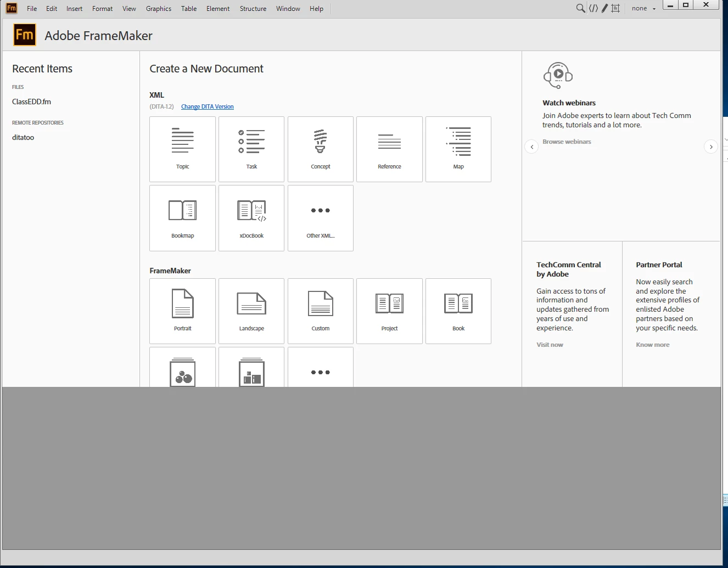728x568 pixels.
Task: Create a Custom FrameMaker document
Action: [321, 311]
